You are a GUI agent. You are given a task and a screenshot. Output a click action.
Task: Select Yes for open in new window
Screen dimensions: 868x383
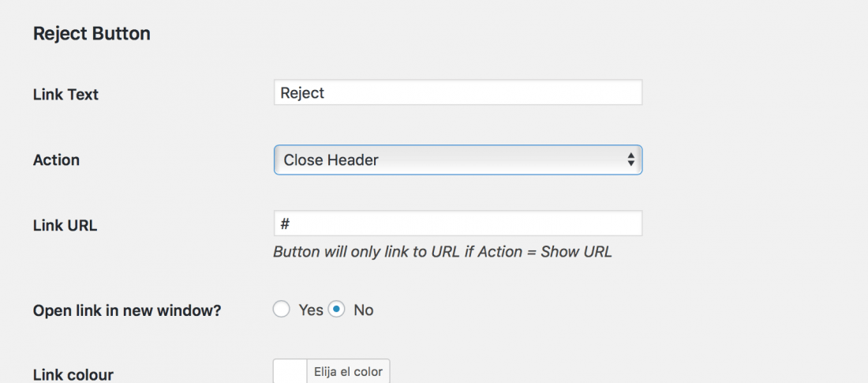pos(281,310)
